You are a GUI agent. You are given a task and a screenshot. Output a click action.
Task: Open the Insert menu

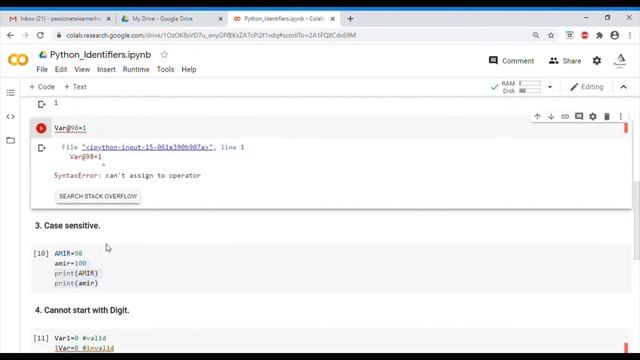(x=106, y=69)
